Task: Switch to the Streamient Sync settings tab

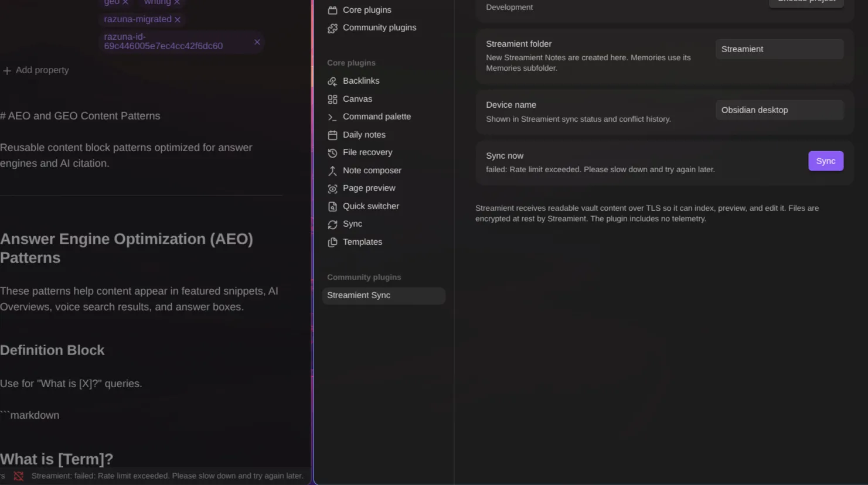Action: tap(384, 296)
